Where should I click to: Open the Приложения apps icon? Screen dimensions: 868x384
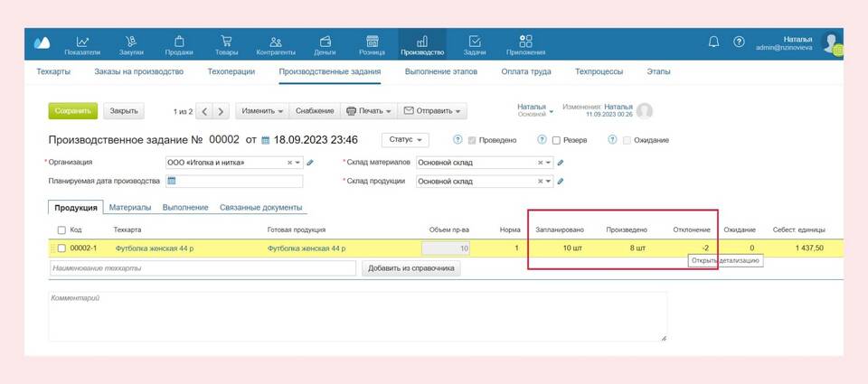pos(525,42)
